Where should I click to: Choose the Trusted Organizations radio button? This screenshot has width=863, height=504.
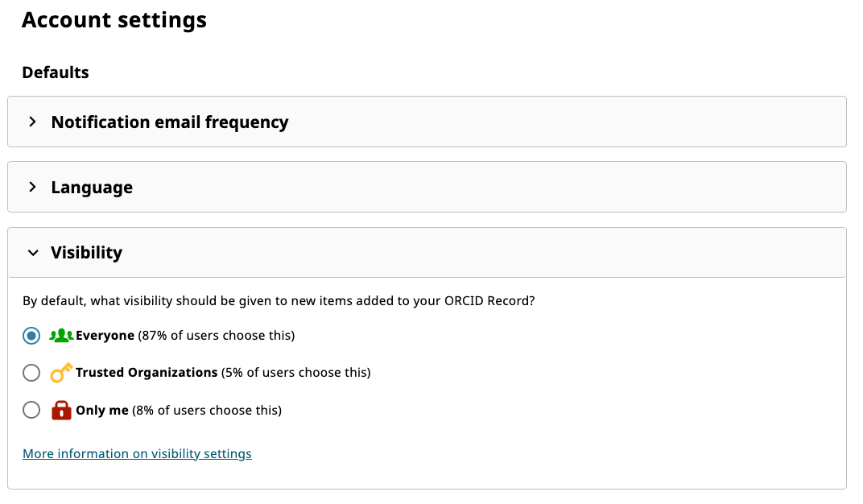coord(31,373)
